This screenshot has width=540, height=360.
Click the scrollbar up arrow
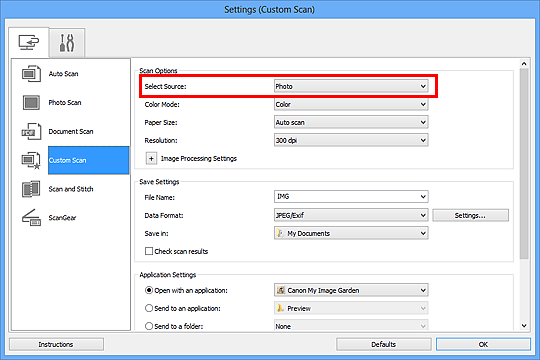click(x=524, y=64)
